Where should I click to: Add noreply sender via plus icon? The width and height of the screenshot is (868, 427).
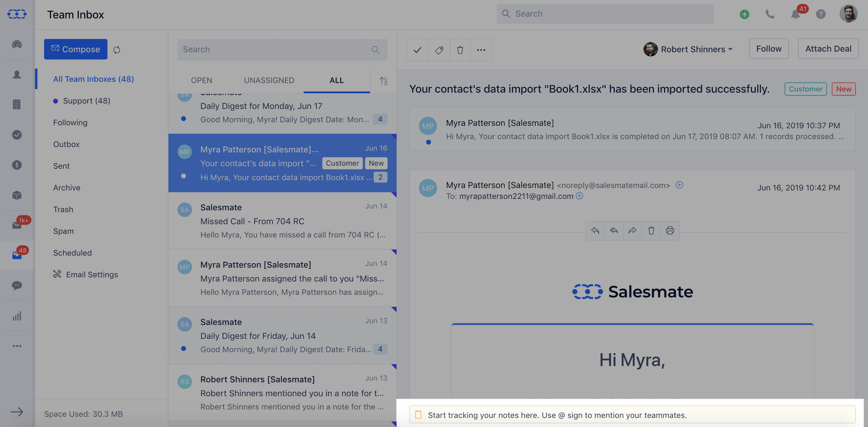coord(679,185)
